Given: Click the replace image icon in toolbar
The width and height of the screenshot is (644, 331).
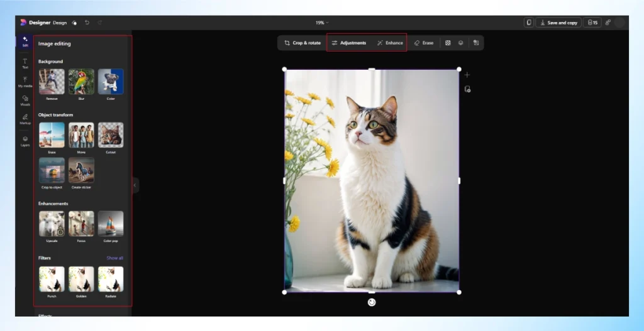Looking at the screenshot, I should pos(476,43).
